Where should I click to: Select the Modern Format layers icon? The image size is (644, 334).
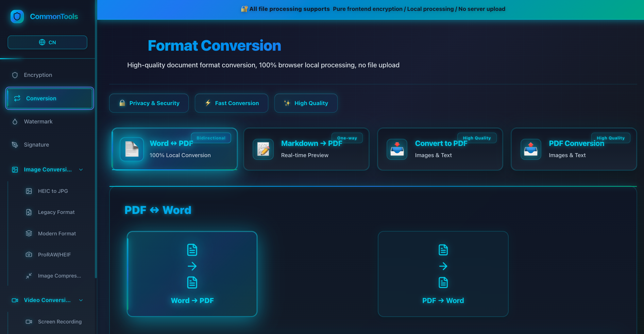(x=29, y=233)
